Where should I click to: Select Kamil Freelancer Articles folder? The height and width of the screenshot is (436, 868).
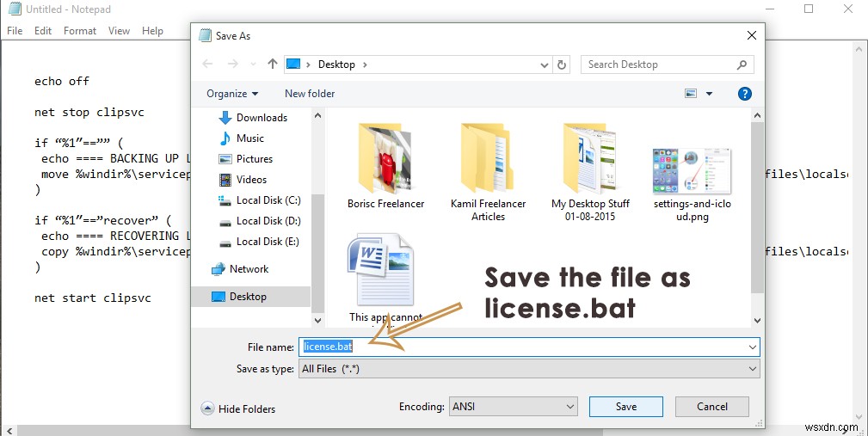488,173
